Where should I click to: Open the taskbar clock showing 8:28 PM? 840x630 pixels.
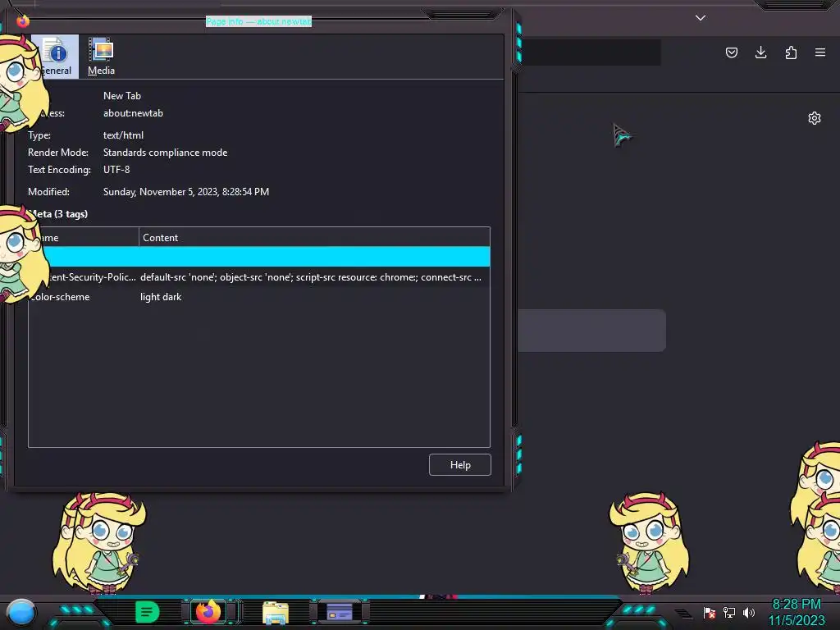[797, 612]
